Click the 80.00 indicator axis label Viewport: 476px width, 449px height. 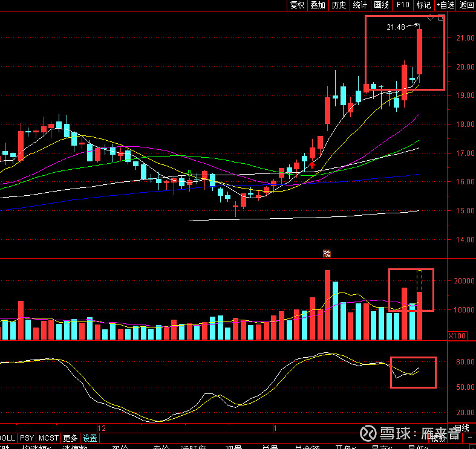(x=465, y=361)
